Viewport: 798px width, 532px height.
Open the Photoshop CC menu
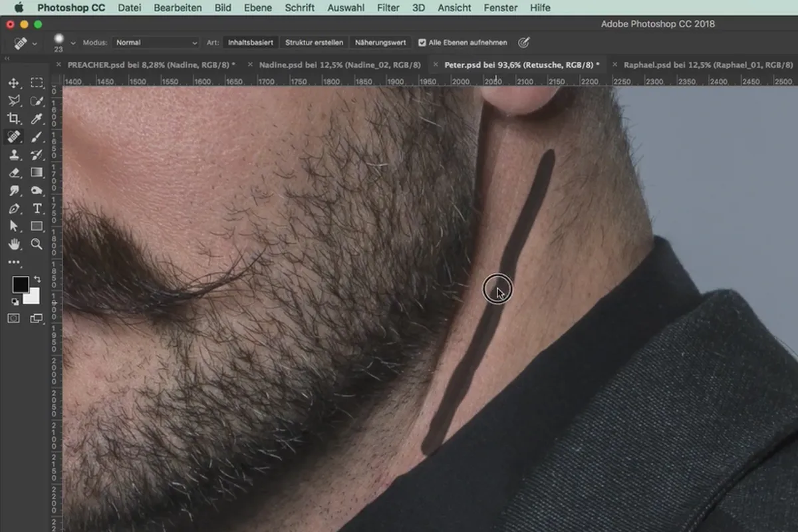pos(70,8)
